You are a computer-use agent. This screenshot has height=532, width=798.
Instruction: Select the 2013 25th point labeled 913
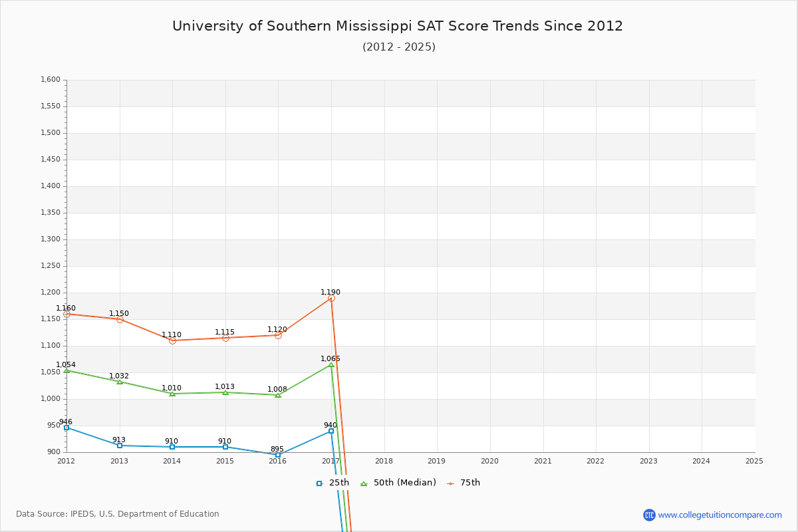coord(120,446)
